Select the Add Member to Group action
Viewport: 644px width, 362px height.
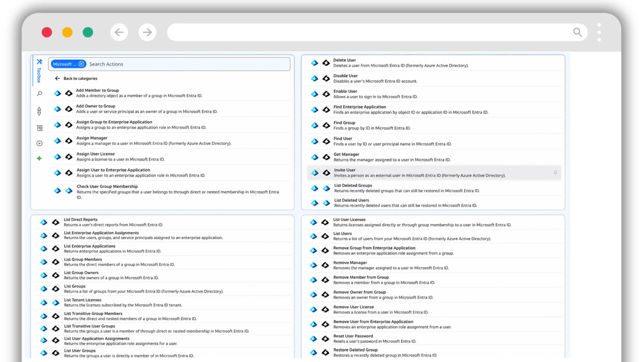coord(169,93)
